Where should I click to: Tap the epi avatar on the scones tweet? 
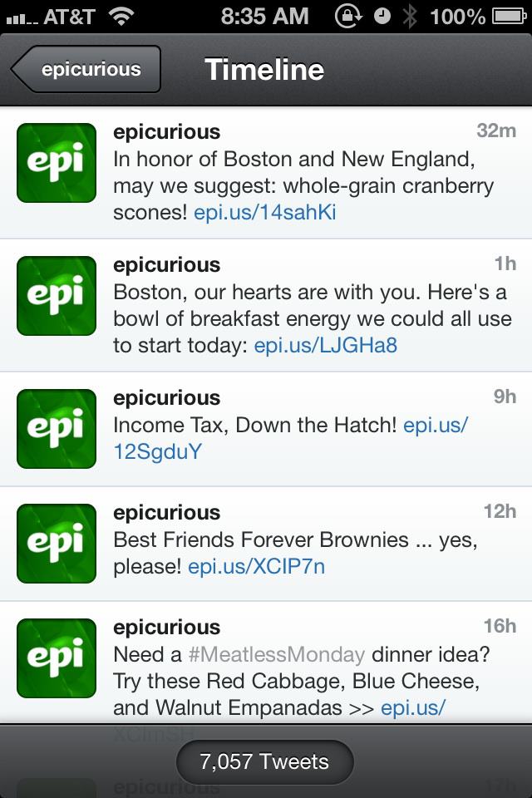pos(57,163)
